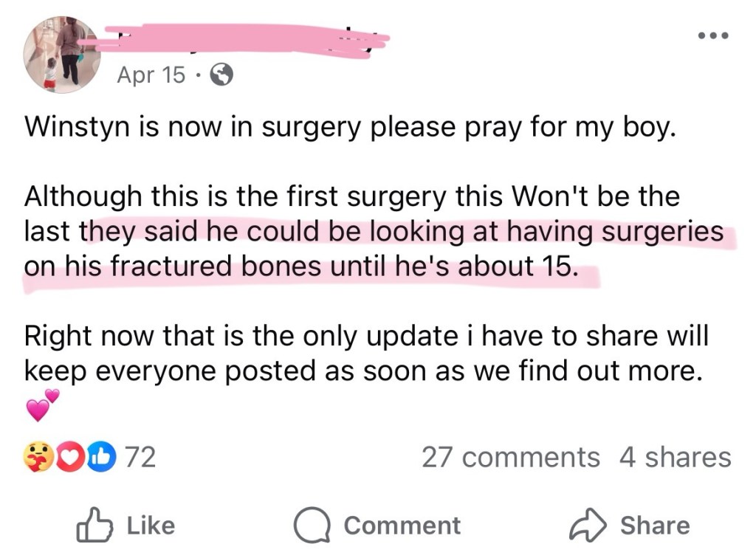756x558 pixels.
Task: Open the three-dot post options menu
Action: [714, 35]
